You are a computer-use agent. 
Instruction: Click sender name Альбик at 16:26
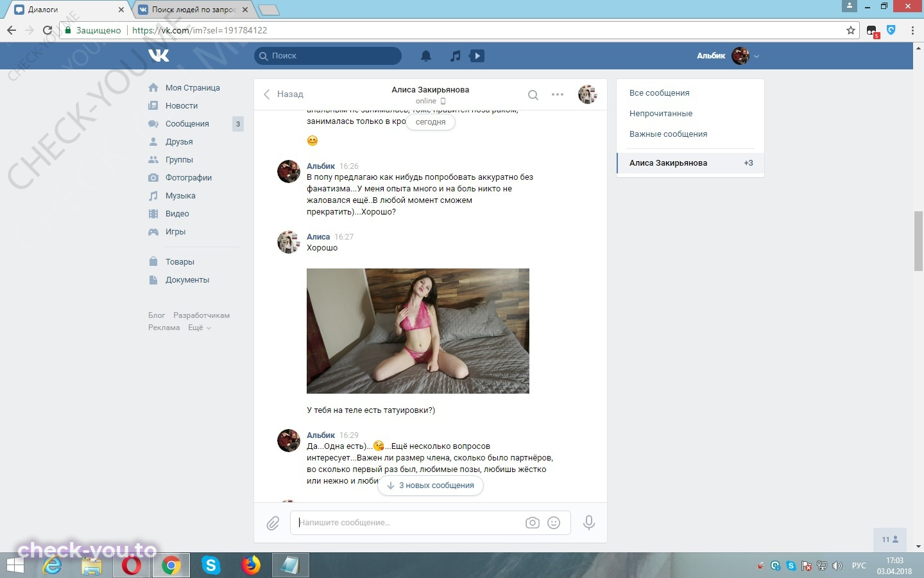pyautogui.click(x=321, y=166)
